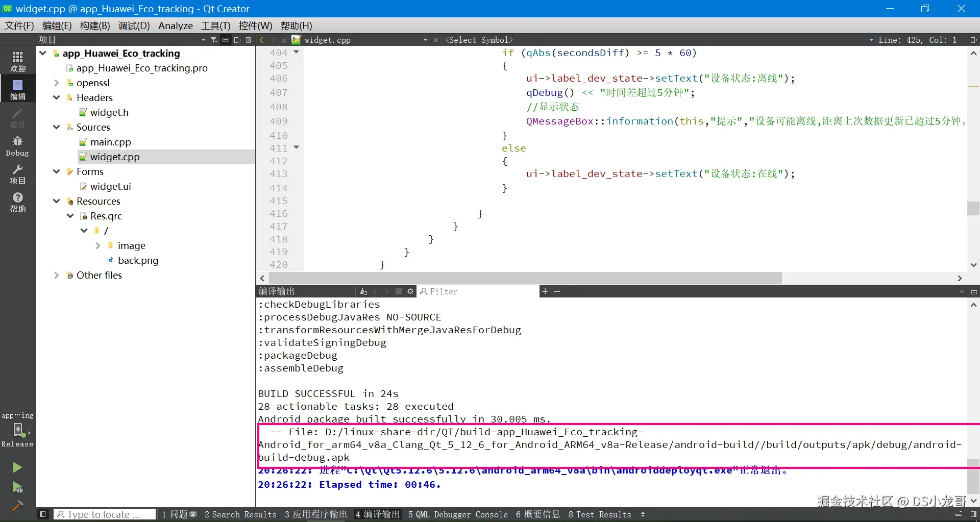Collapse the Headers folder
Screen dimensions: 980x522
(57, 97)
